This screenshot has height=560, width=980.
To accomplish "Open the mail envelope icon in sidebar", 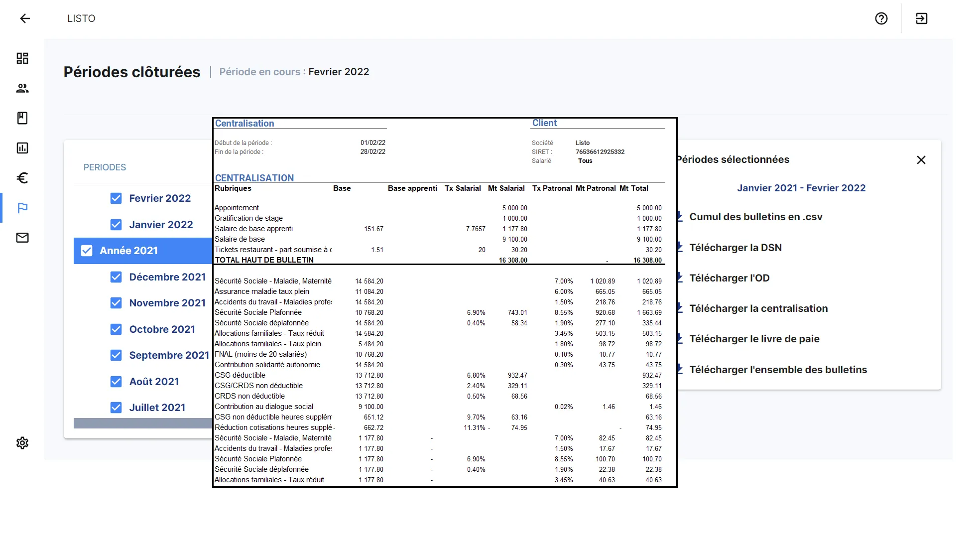I will pyautogui.click(x=22, y=238).
